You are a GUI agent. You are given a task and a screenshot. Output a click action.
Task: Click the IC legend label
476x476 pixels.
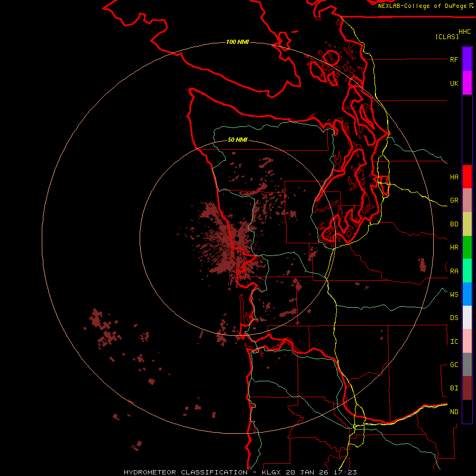[454, 342]
